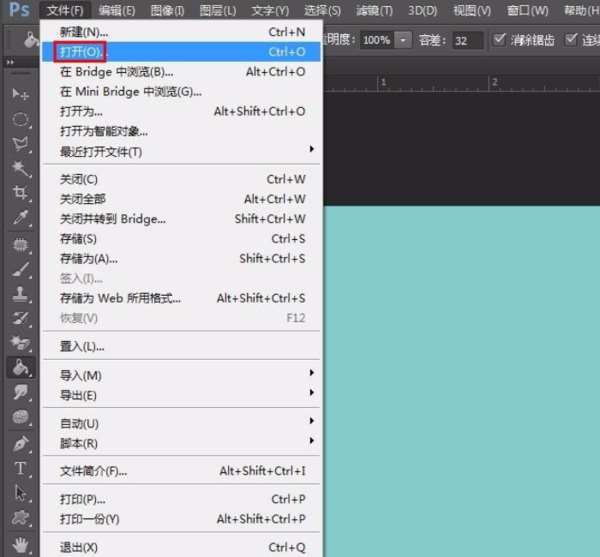Select the Eyedropper tool
Image resolution: width=600 pixels, height=557 pixels.
click(x=20, y=218)
